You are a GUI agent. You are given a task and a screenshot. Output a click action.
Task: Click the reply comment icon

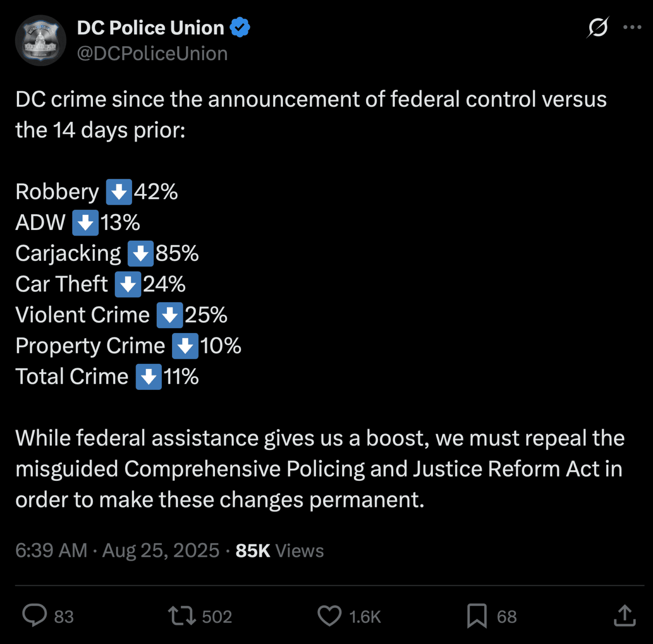pyautogui.click(x=35, y=616)
